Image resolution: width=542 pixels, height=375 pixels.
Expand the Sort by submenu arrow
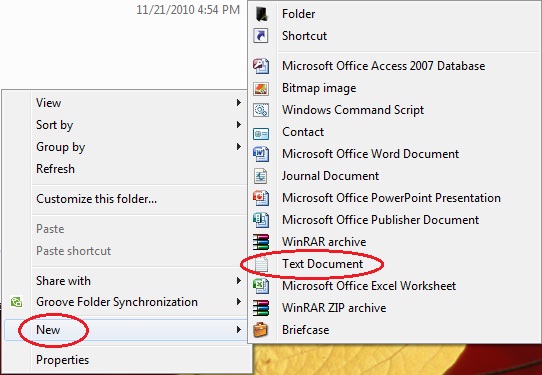(x=239, y=124)
